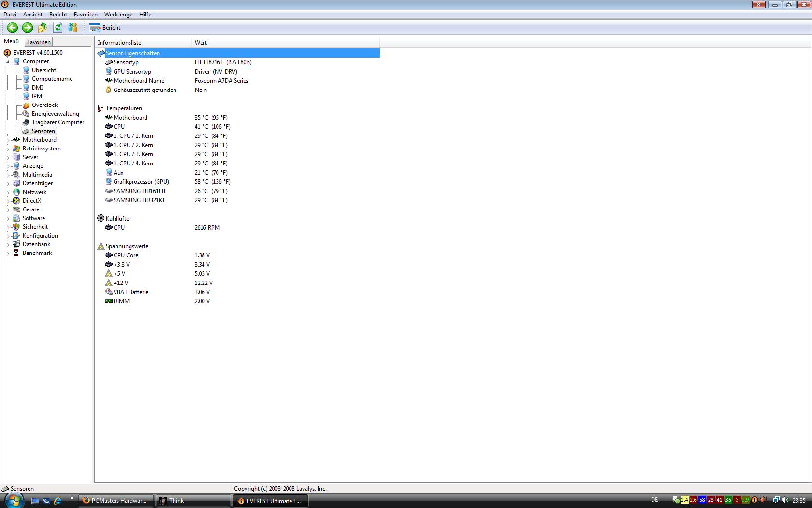Expand the Multimedia tree node
The width and height of the screenshot is (812, 508).
pyautogui.click(x=8, y=175)
